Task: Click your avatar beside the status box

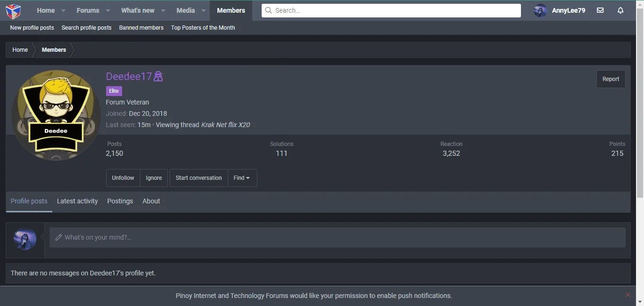Action: 25,239
